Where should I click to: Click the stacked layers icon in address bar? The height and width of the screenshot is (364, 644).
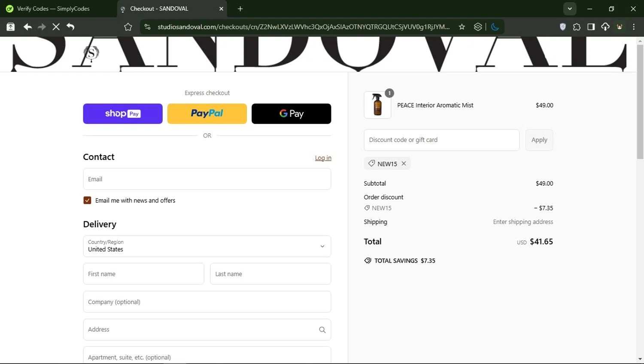[x=478, y=27]
